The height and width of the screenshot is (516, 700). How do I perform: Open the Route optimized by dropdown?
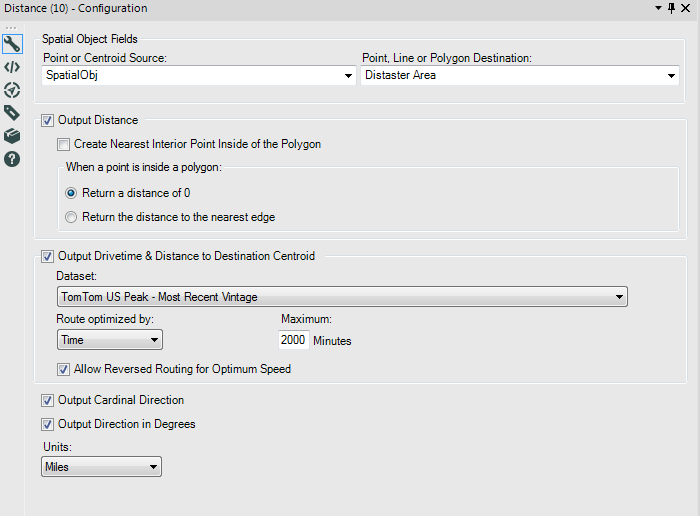[x=110, y=340]
